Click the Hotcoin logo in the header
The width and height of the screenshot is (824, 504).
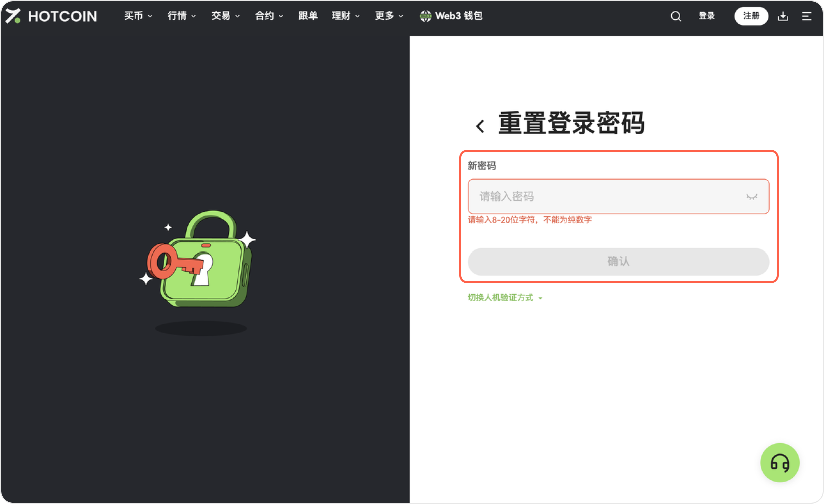tap(51, 16)
